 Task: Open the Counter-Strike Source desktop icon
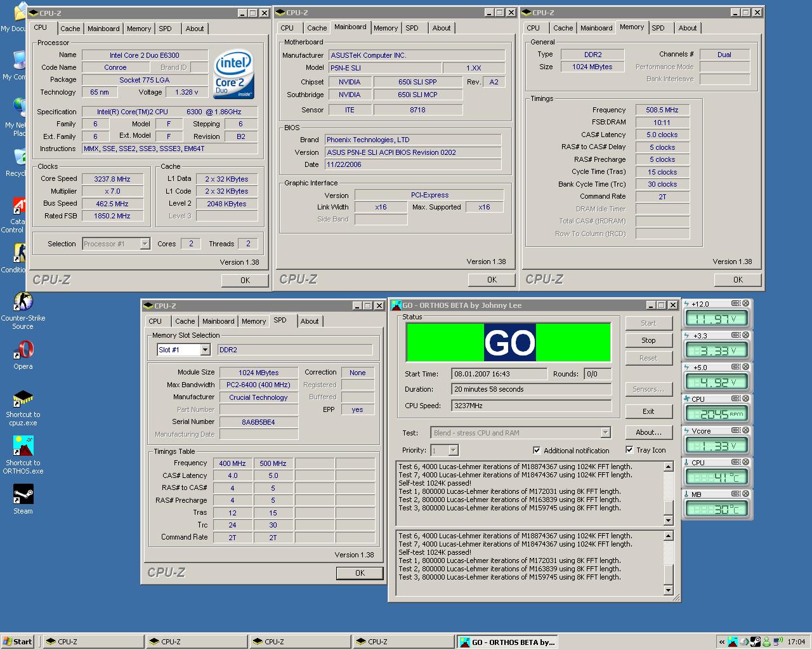23,311
